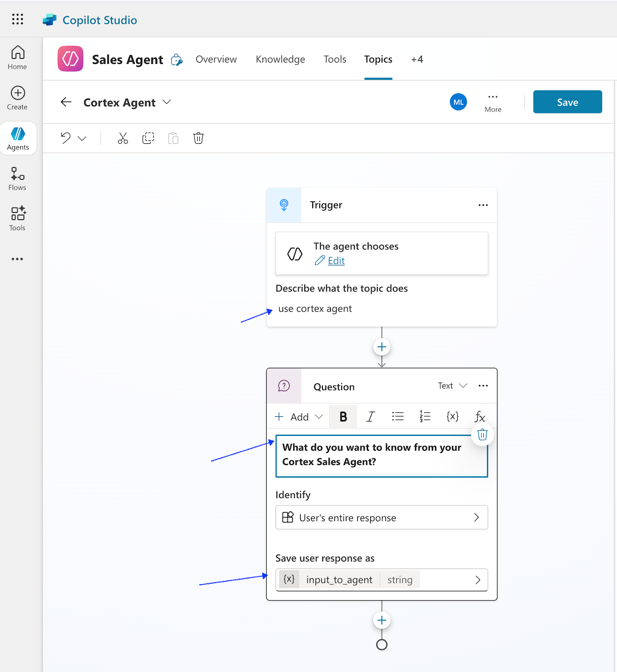Click the paste icon in the toolbar
Image resolution: width=617 pixels, height=672 pixels.
coord(173,138)
